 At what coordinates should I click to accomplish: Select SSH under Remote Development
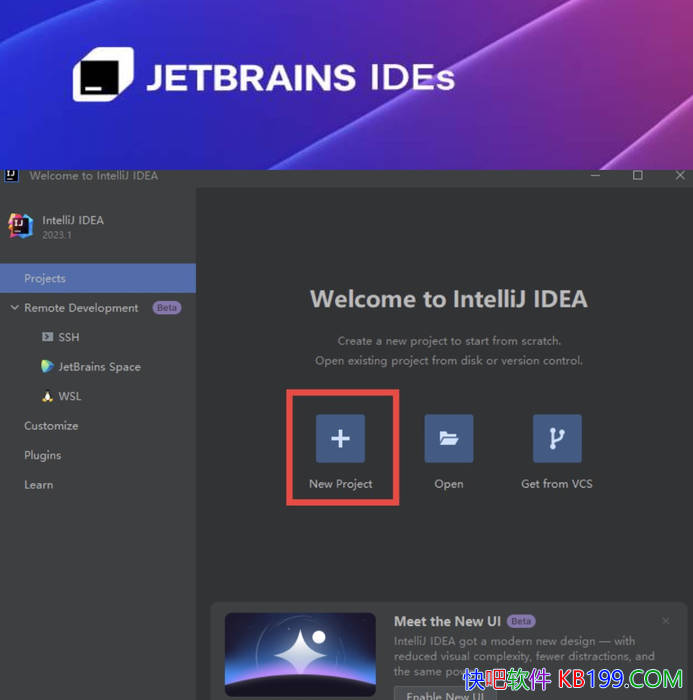[x=69, y=337]
